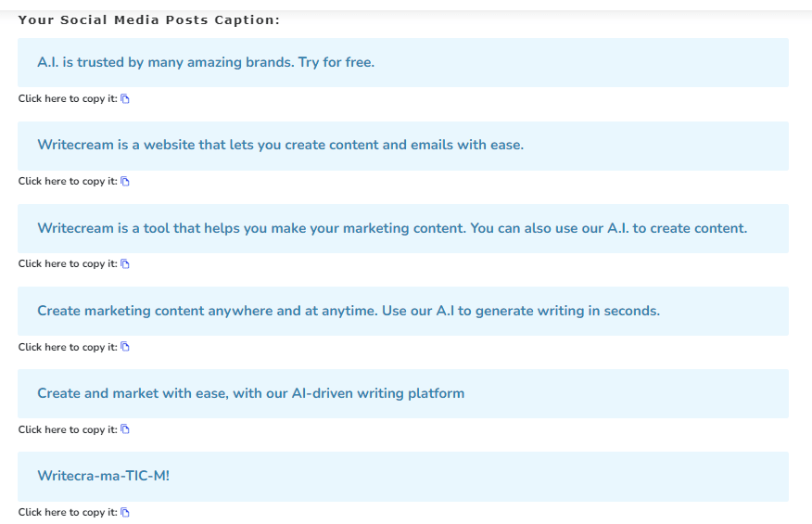Select the 'Create marketing content anywhere' caption box
The height and width of the screenshot is (524, 812).
403,311
